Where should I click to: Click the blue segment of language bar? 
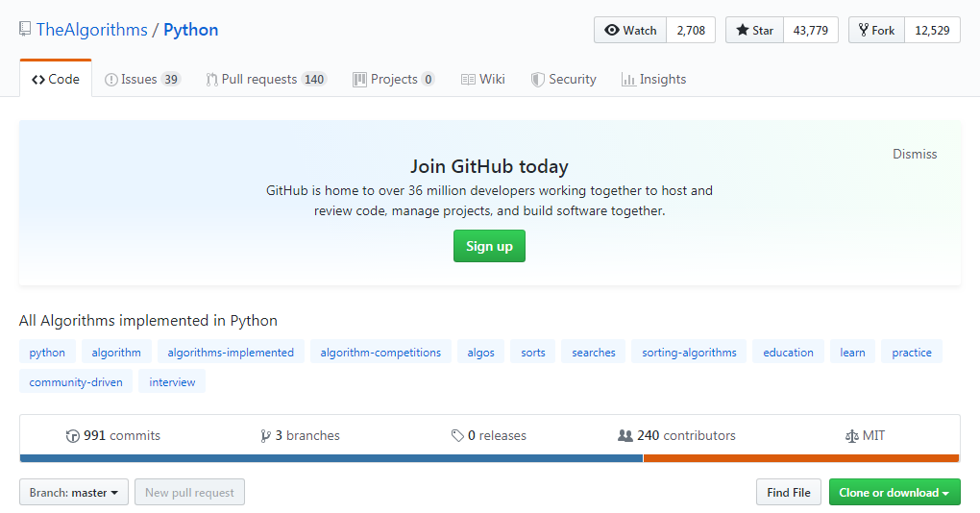click(331, 458)
